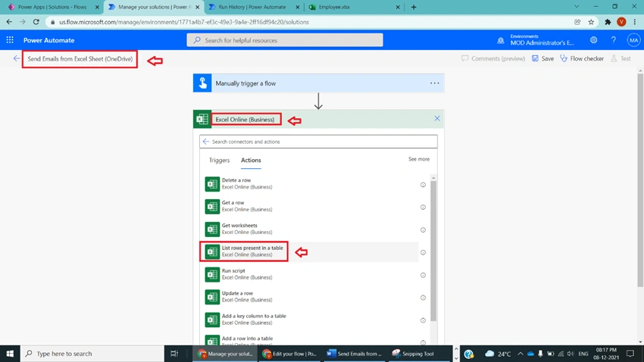Select the Get a row action
Viewport: 644px width, 362px height.
311,207
